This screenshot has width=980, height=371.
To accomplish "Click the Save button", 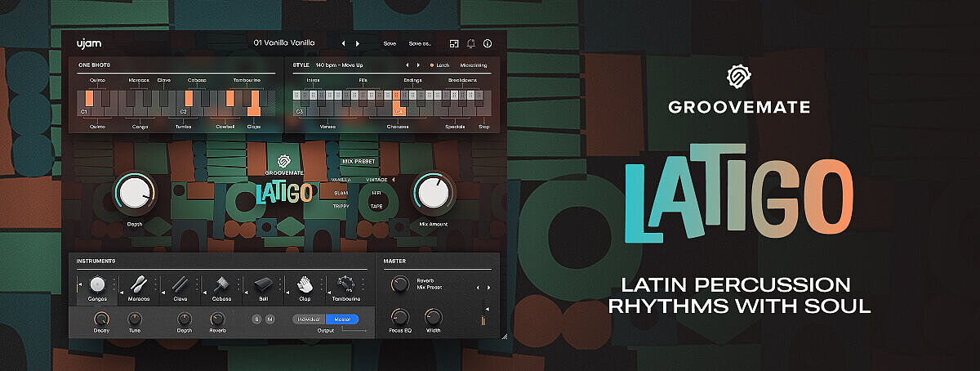I will coord(390,42).
